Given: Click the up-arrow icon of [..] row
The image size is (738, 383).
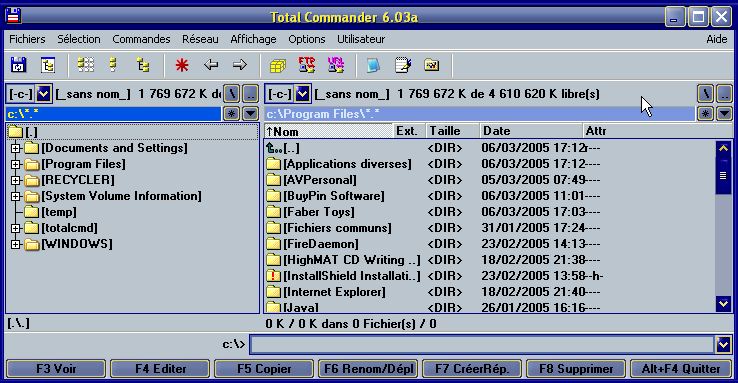Looking at the screenshot, I should pyautogui.click(x=273, y=148).
